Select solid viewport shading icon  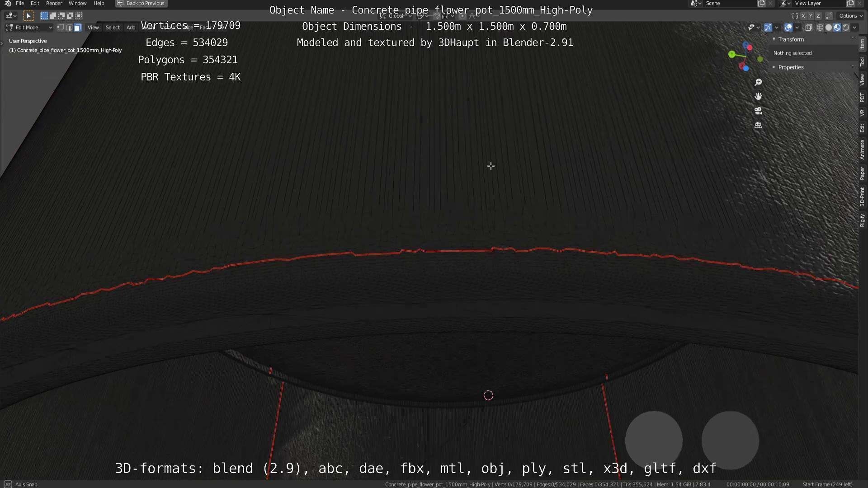tap(828, 28)
